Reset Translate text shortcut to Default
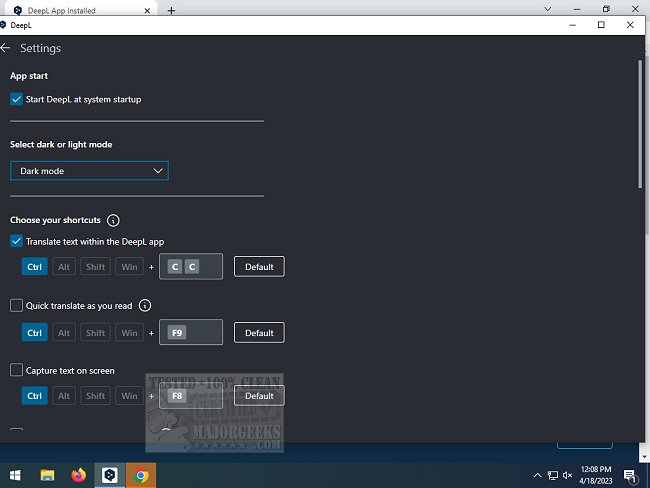The height and width of the screenshot is (488, 650). pos(259,267)
